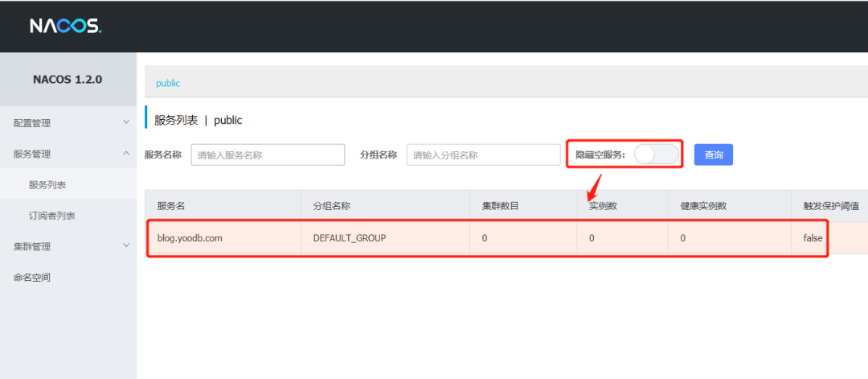Focus the 服务名称 input field
Screen dimensions: 868x379
click(268, 154)
